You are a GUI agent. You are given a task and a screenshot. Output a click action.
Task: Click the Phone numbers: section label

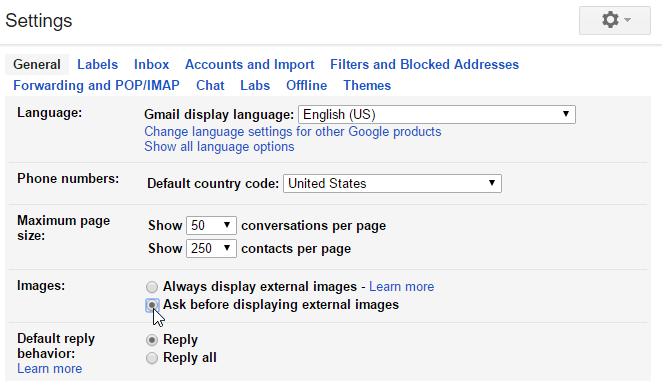click(68, 179)
